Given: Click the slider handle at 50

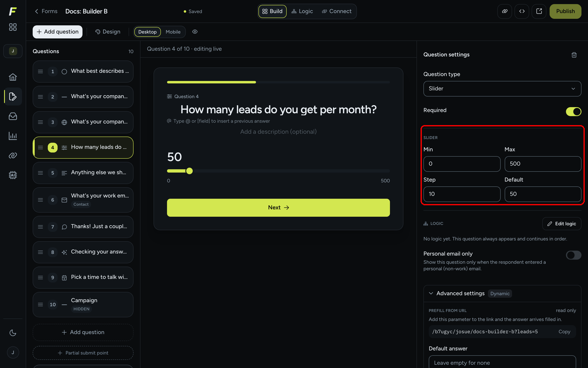Looking at the screenshot, I should point(189,171).
